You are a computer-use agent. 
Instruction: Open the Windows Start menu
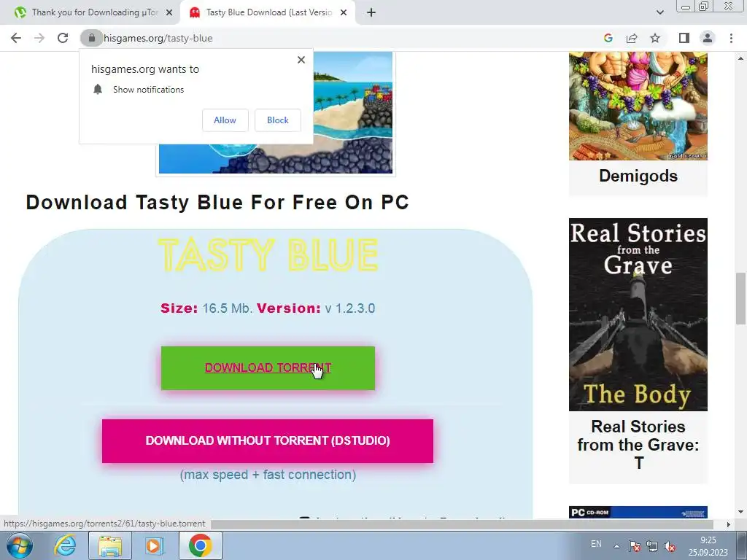(19, 545)
